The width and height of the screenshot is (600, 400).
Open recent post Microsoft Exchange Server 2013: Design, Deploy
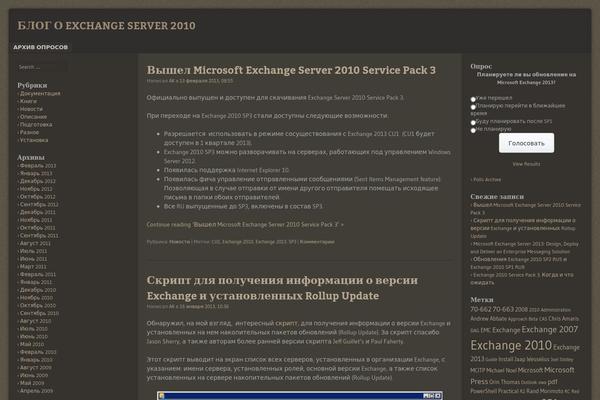[525, 248]
